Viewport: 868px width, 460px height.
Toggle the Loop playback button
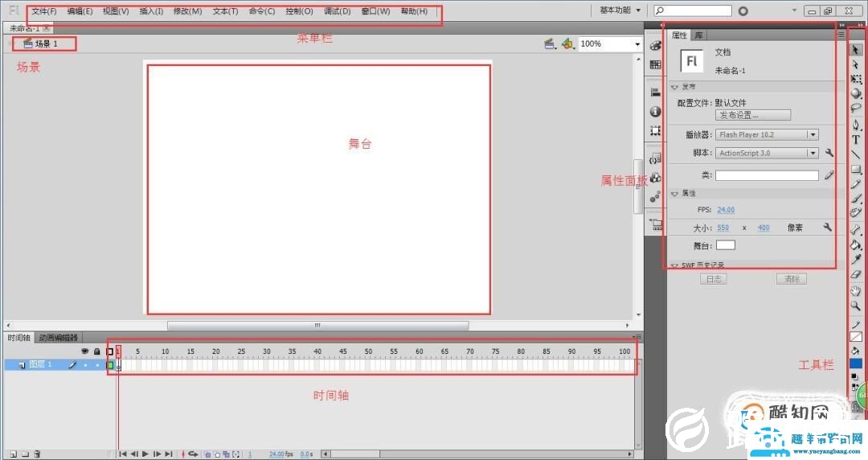193,454
